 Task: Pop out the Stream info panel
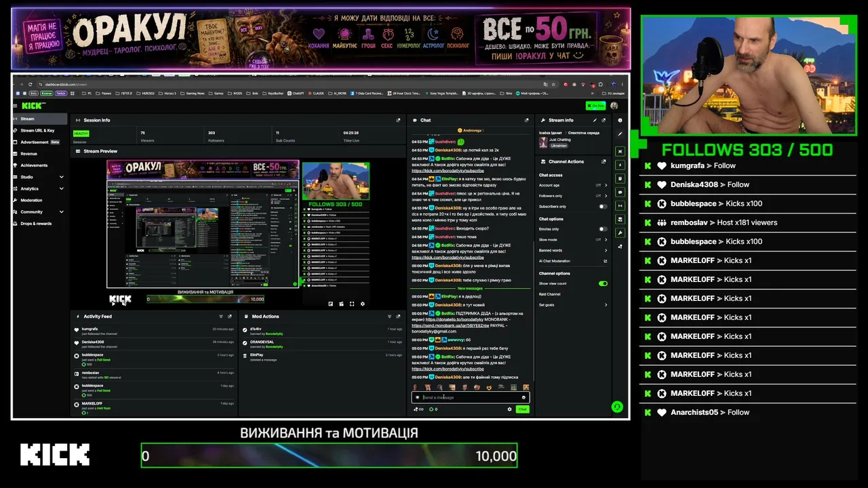604,120
